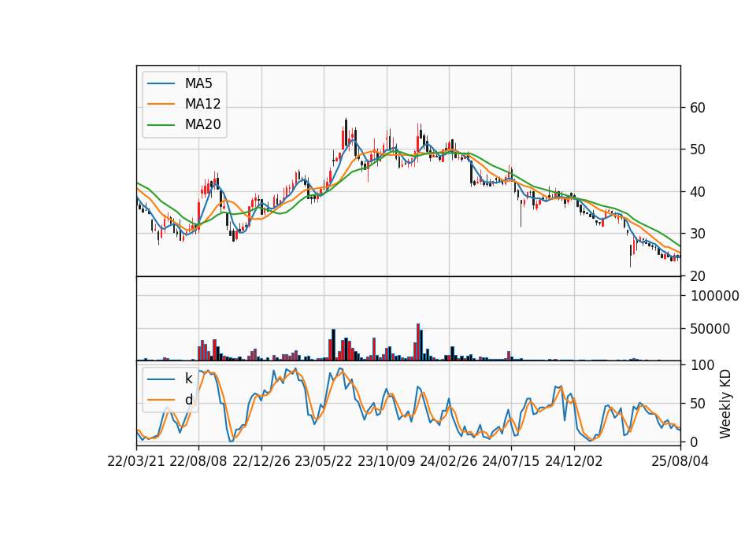Click the 24/12/02 date tick label
756x543 pixels.
tap(574, 461)
